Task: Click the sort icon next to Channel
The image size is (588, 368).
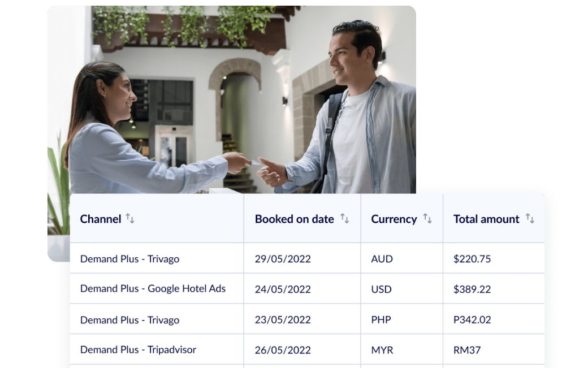Action: 130,219
